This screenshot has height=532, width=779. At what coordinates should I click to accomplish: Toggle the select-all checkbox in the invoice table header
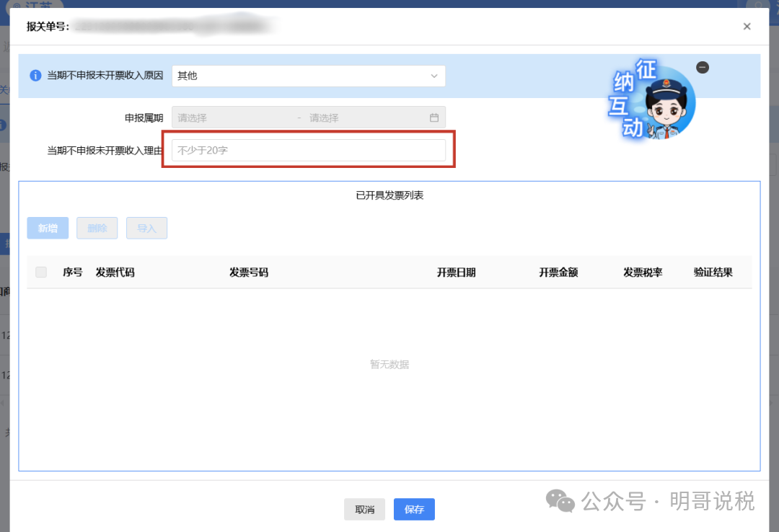(41, 272)
